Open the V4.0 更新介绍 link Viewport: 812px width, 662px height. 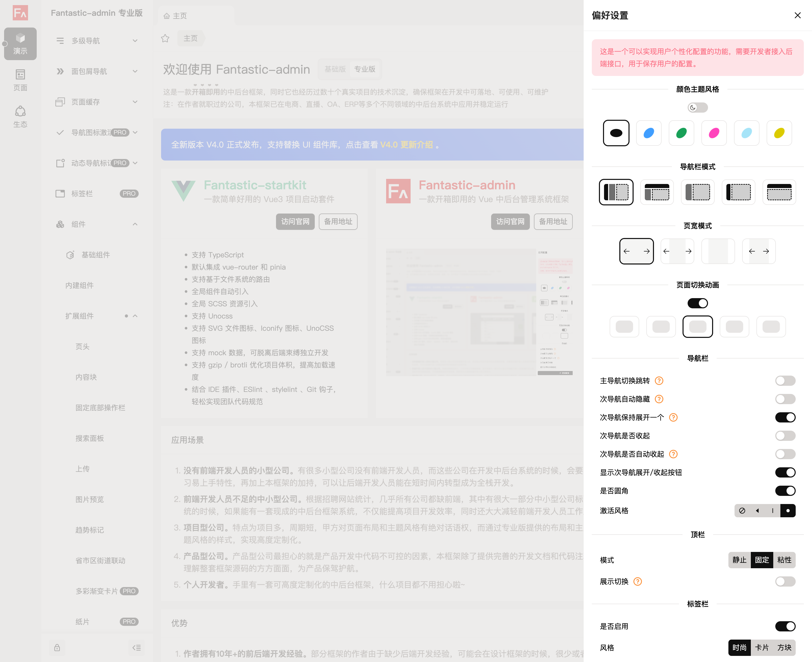(407, 145)
